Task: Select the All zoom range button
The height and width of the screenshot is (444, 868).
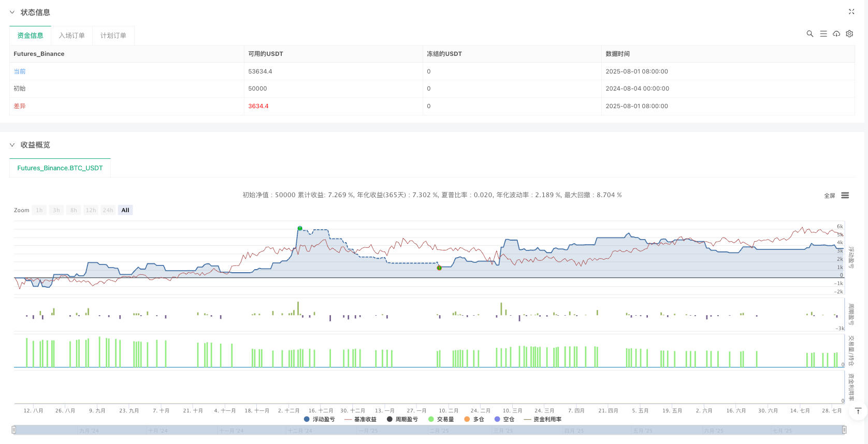Action: pos(125,210)
